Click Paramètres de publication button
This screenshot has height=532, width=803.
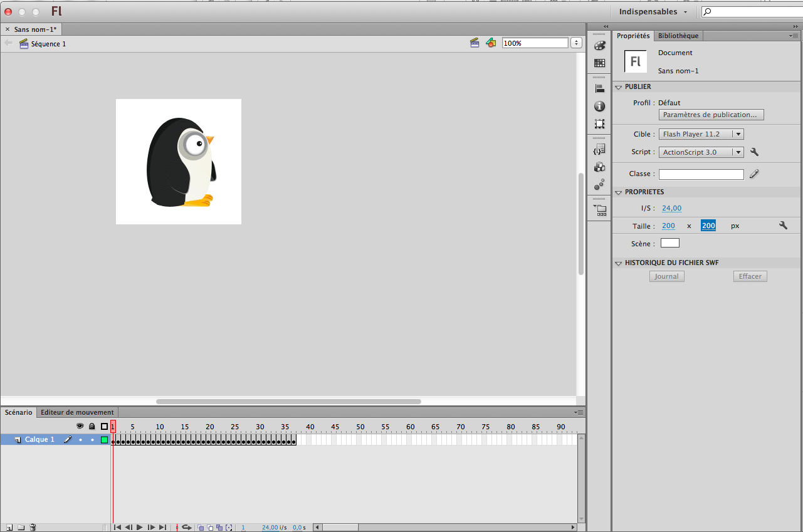pos(711,115)
